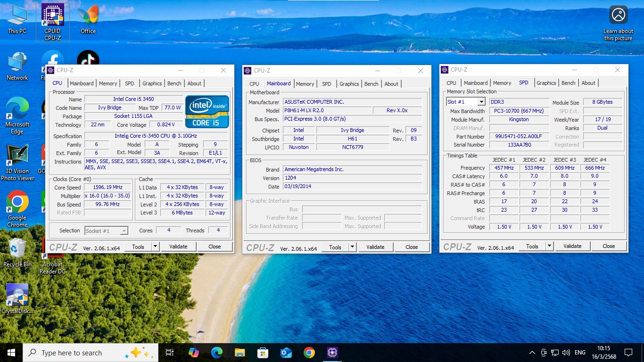Switch to Mainboard tab in the CPU window

click(x=82, y=83)
